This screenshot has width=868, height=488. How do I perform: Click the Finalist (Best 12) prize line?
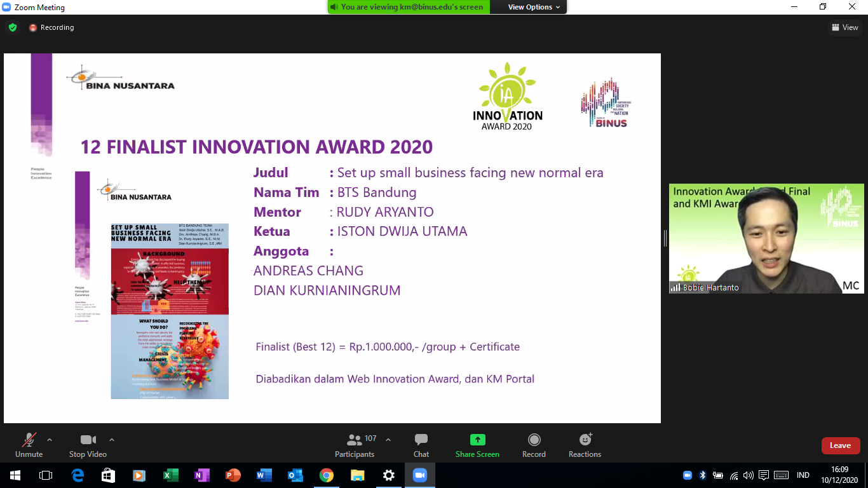[388, 347]
